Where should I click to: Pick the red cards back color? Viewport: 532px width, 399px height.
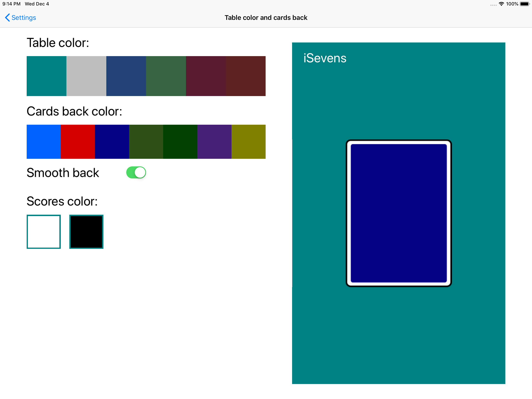tap(78, 142)
